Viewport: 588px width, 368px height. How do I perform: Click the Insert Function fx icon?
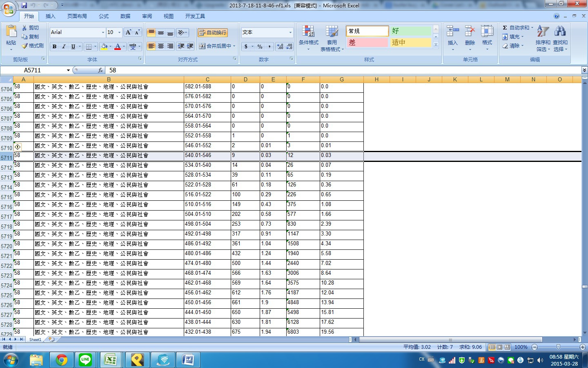click(x=100, y=70)
